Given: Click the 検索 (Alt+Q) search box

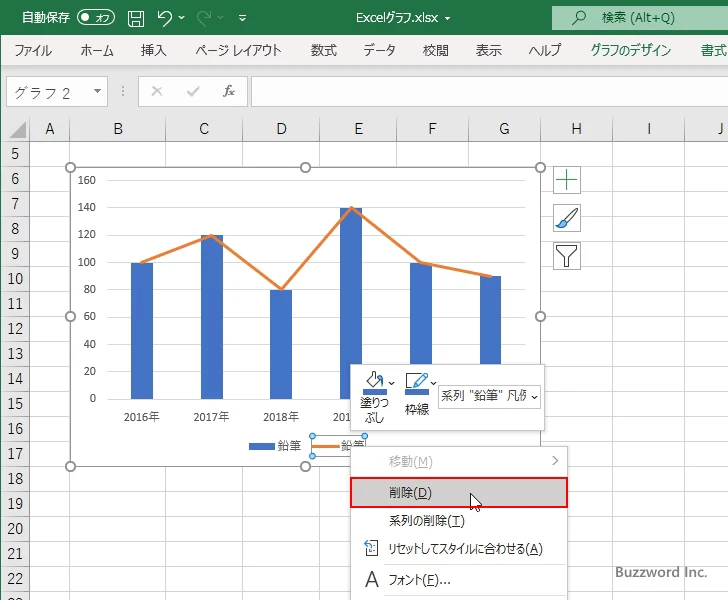Looking at the screenshot, I should [640, 18].
